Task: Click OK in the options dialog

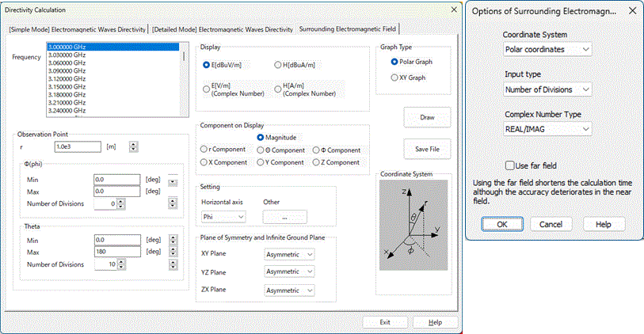Action: click(x=502, y=224)
